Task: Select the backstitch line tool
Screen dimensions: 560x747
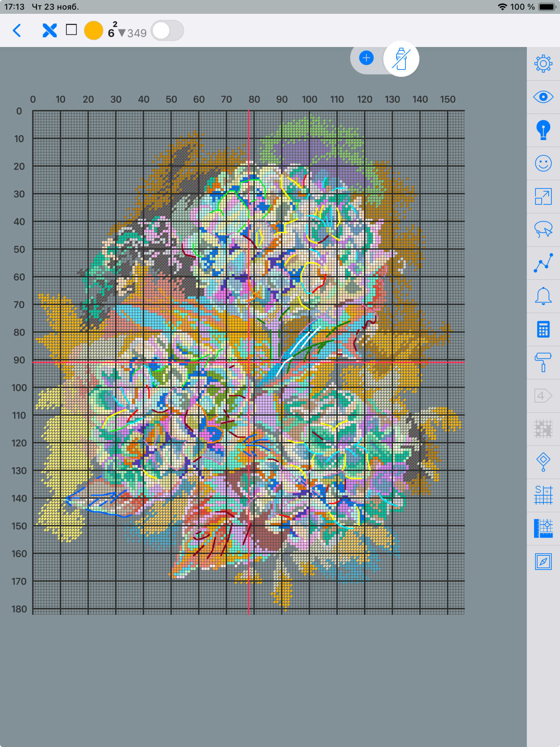Action: pos(543,263)
